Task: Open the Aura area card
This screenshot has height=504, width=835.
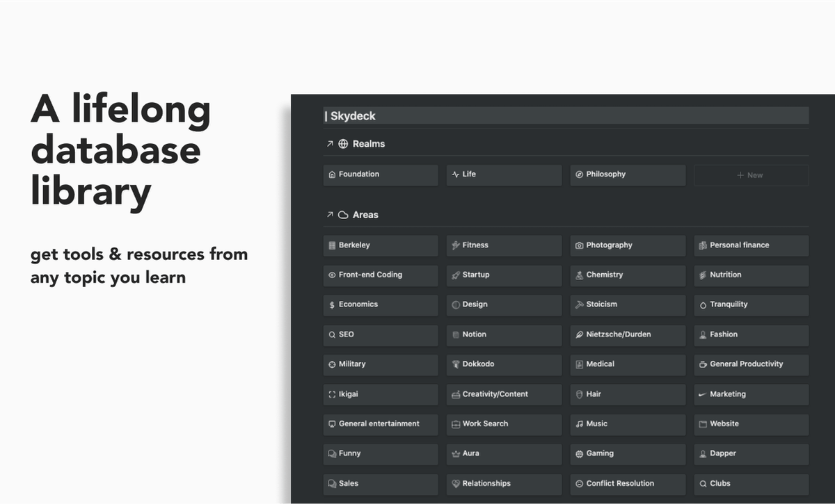Action: (504, 454)
